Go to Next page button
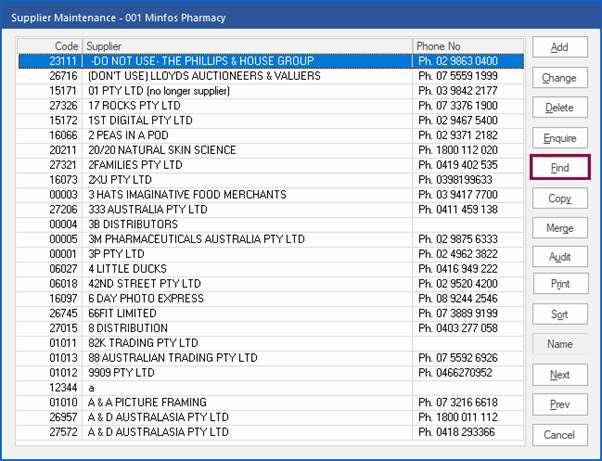This screenshot has height=461, width=602. point(560,375)
